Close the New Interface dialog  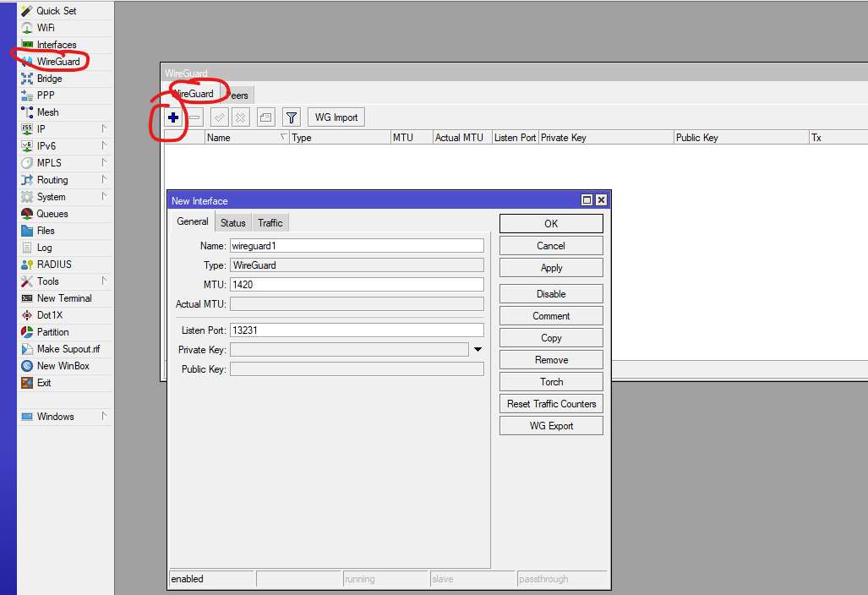click(x=601, y=199)
